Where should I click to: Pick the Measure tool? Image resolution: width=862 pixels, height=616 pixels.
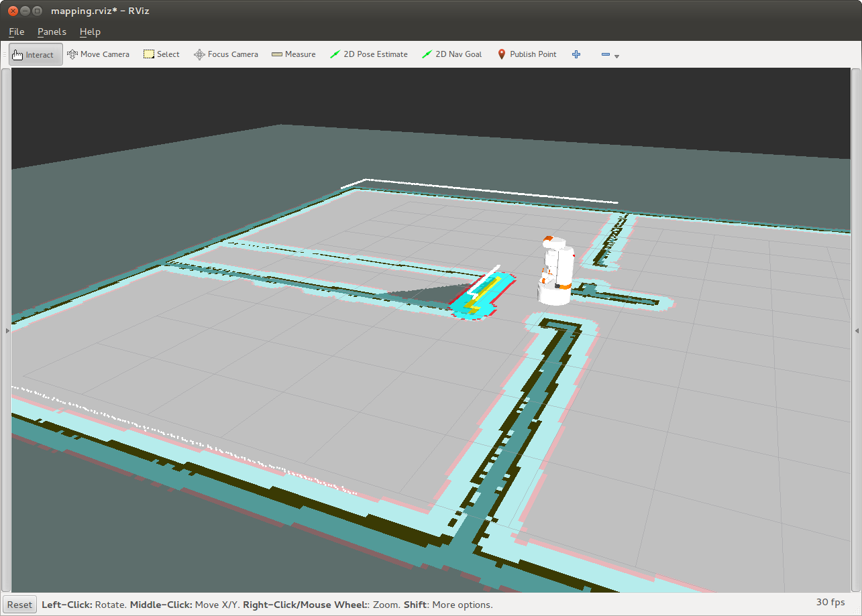(293, 54)
